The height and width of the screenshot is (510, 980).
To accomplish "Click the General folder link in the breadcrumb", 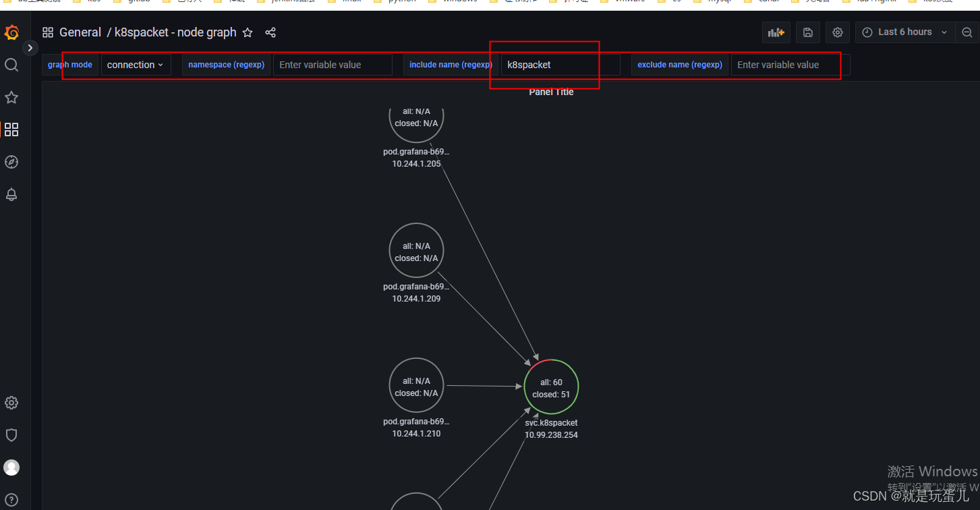I will 80,32.
